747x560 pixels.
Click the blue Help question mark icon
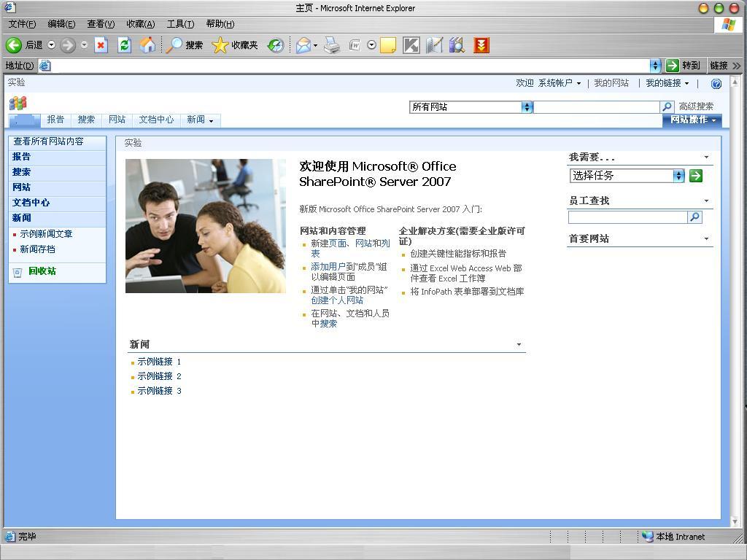coord(716,84)
